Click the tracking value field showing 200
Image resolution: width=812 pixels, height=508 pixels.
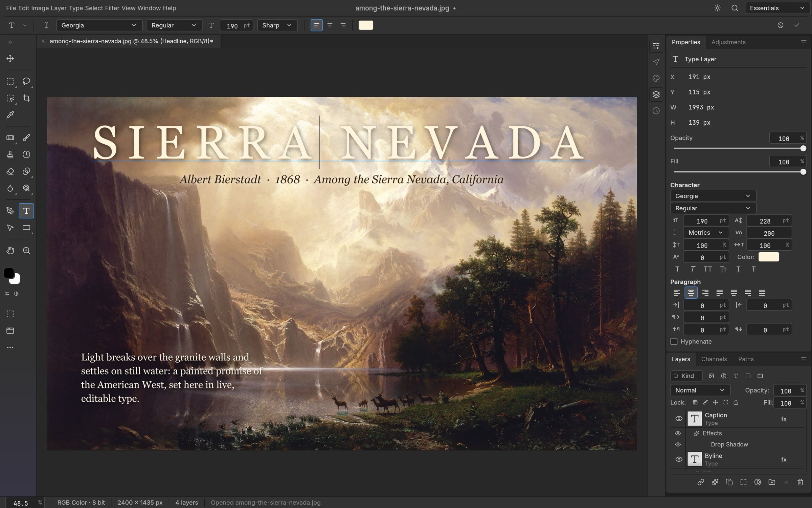769,233
